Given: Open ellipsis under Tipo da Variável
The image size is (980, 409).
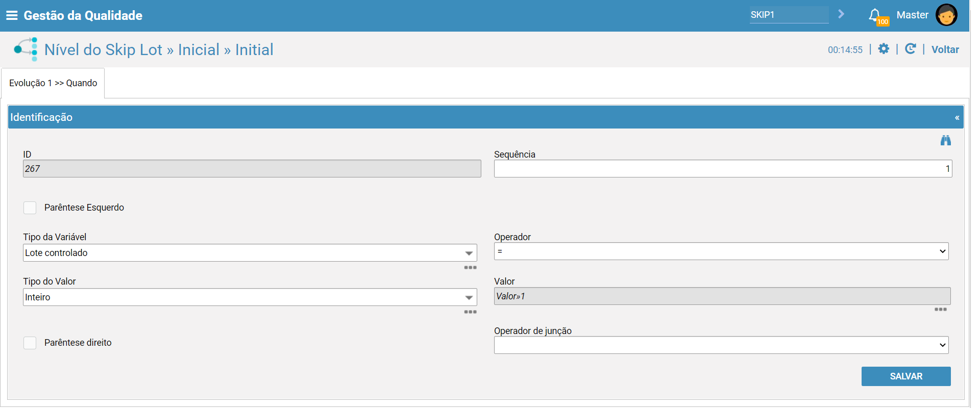Looking at the screenshot, I should 470,268.
